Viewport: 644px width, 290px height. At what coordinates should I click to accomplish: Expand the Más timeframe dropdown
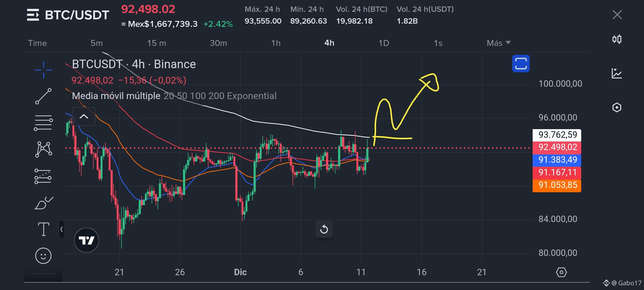[x=499, y=43]
